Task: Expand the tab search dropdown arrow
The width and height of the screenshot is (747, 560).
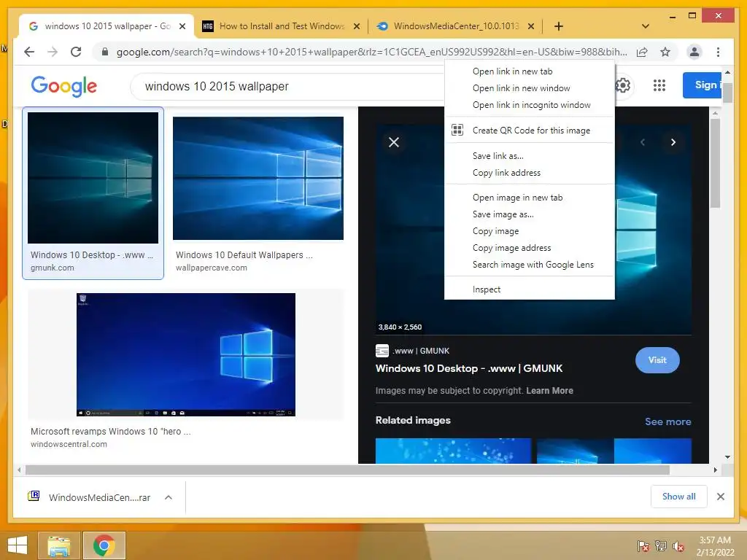Action: [x=646, y=26]
